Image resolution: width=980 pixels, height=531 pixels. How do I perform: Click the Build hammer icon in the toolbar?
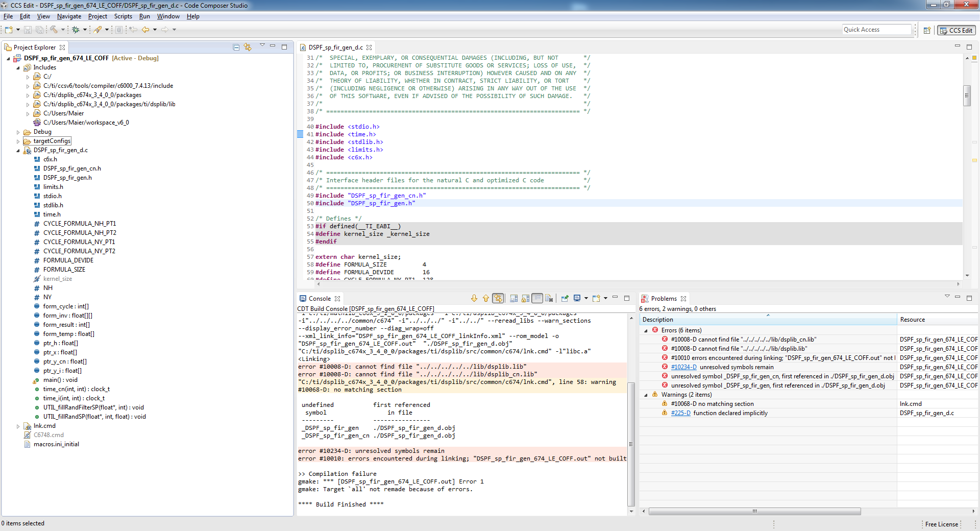pyautogui.click(x=54, y=30)
